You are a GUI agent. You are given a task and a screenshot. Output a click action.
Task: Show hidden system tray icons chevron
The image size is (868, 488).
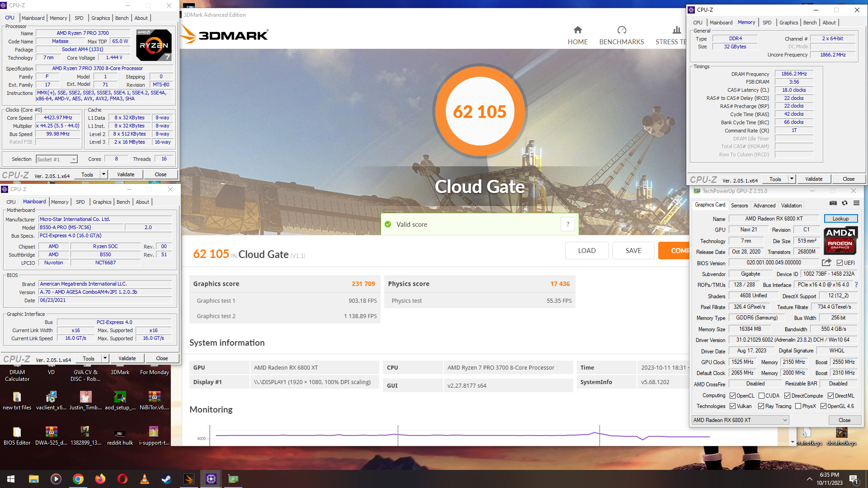click(x=809, y=479)
